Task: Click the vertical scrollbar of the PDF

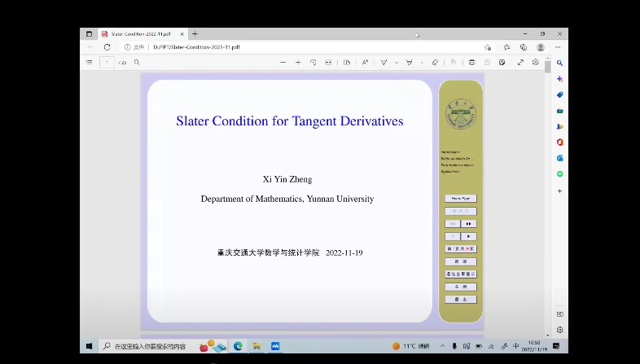Action: (x=548, y=195)
